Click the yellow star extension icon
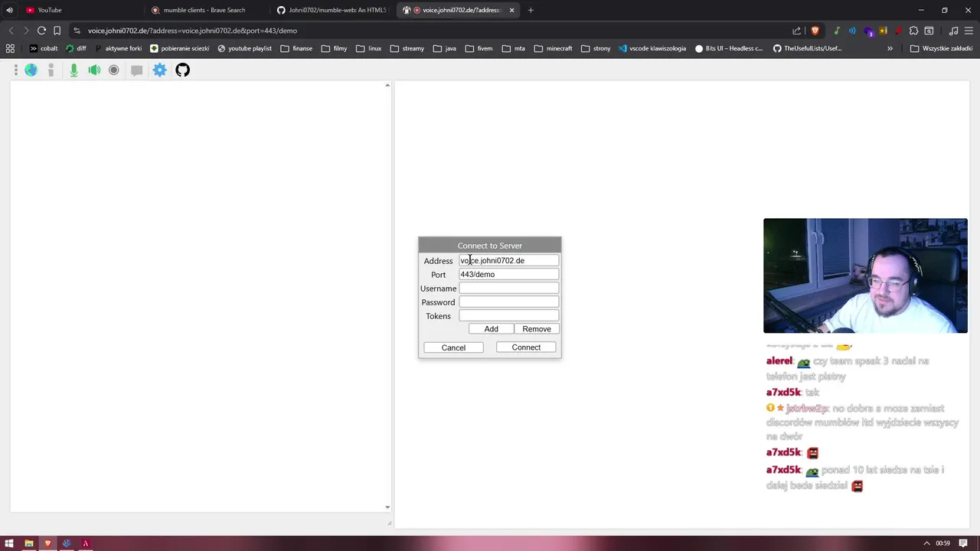Image resolution: width=980 pixels, height=551 pixels. click(x=883, y=31)
